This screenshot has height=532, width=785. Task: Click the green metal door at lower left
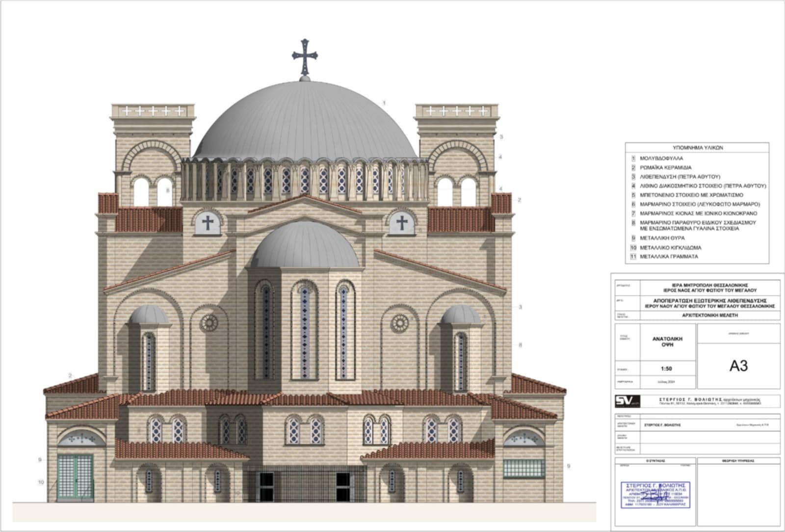coord(75,477)
